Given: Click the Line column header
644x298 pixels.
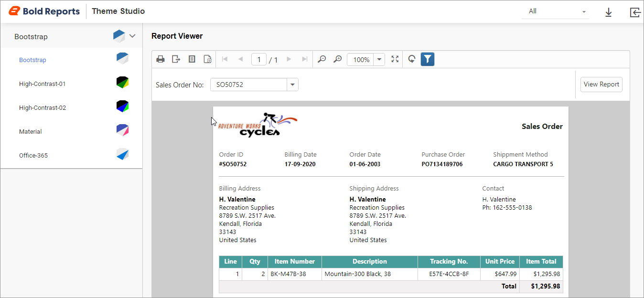Looking at the screenshot, I should click(x=231, y=262).
